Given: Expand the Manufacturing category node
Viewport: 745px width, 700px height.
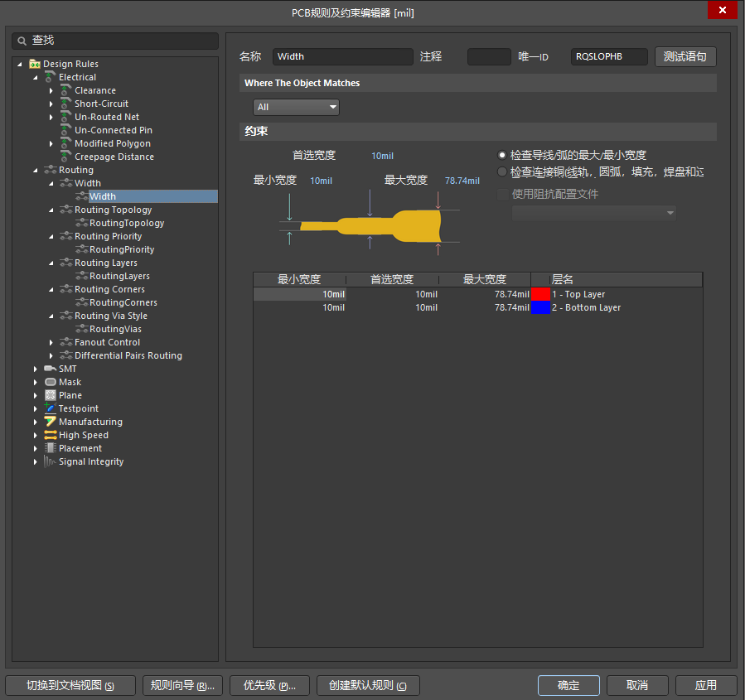Looking at the screenshot, I should pyautogui.click(x=35, y=422).
